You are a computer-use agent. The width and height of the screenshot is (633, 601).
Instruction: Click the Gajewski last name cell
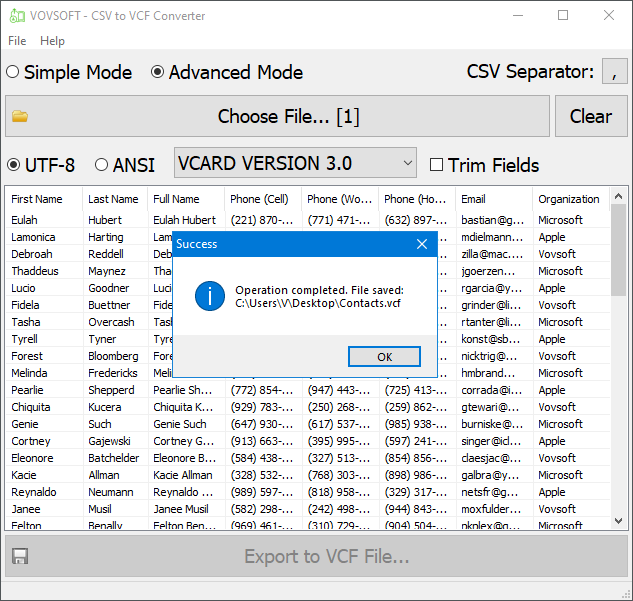(x=109, y=441)
